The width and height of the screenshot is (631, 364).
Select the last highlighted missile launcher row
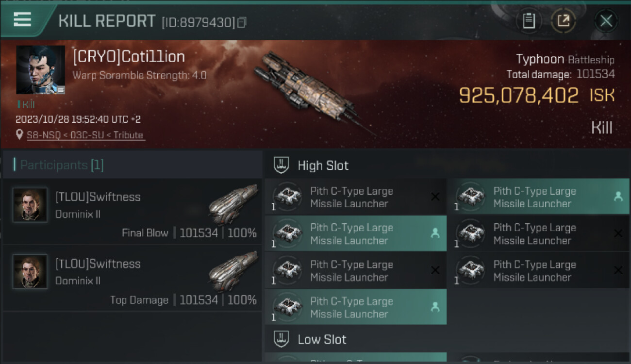[x=355, y=307]
